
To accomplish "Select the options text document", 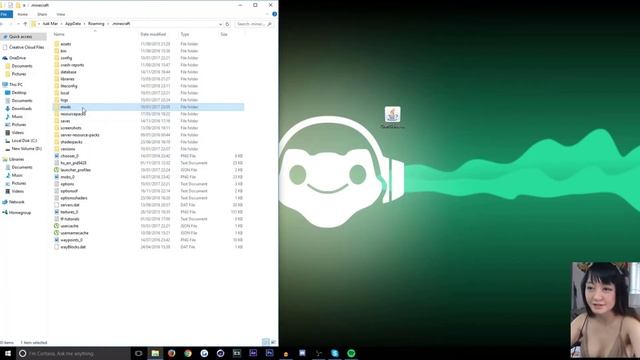I will tap(67, 184).
